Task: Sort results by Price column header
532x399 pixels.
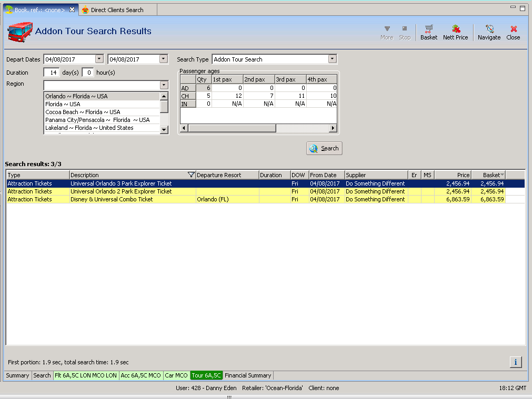Action: (453, 175)
